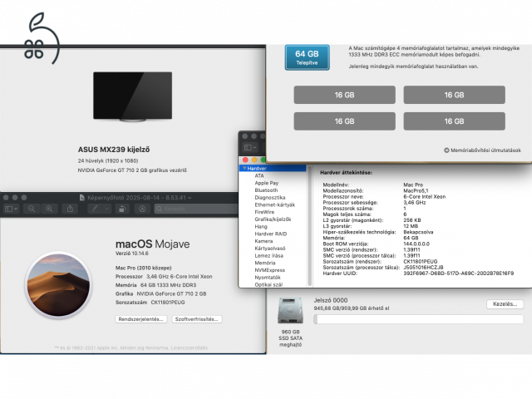Click the 64 GB Telepítve memory badge
This screenshot has width=532, height=399.
click(x=307, y=57)
